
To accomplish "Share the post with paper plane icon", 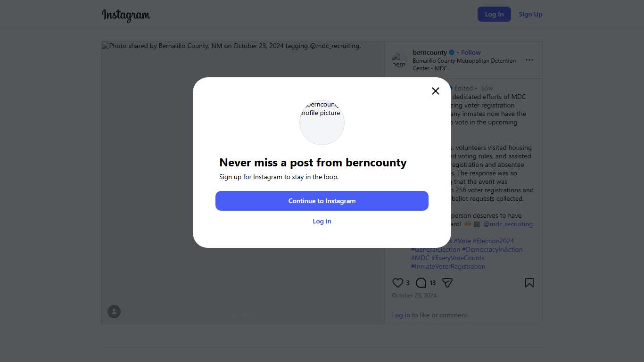I will 447,283.
